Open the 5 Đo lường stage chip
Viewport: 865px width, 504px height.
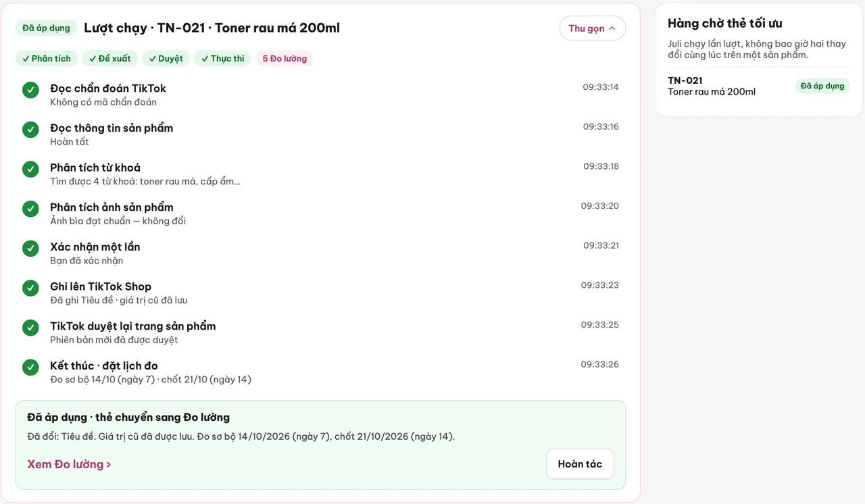[285, 59]
